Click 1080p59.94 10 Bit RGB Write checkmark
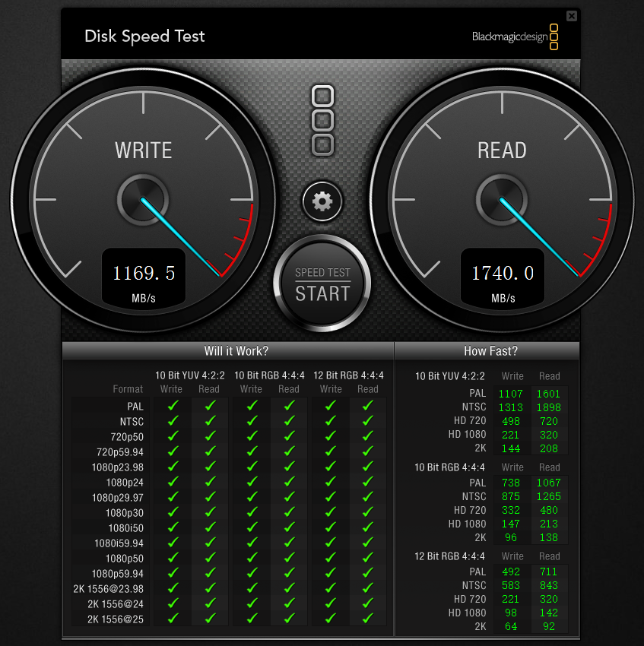This screenshot has height=646, width=644. click(252, 573)
